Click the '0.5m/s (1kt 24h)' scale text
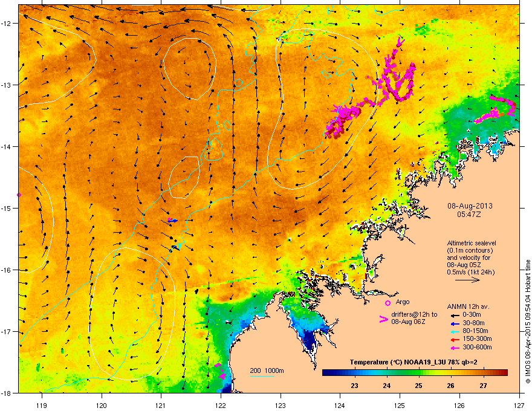The height and width of the screenshot is (411, 532). 470,272
